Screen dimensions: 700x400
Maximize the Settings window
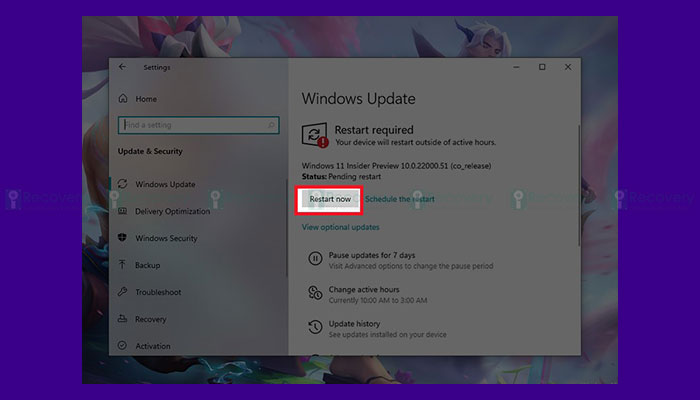pos(542,67)
